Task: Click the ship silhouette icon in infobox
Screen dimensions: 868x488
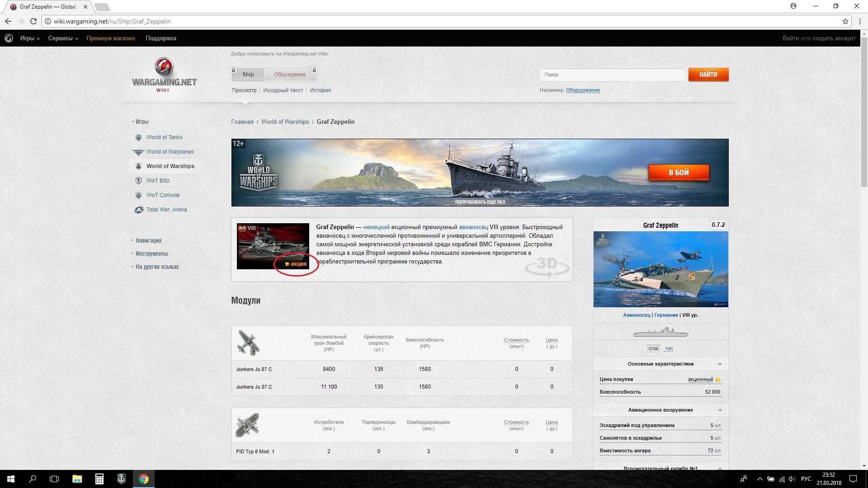Action: 660,333
